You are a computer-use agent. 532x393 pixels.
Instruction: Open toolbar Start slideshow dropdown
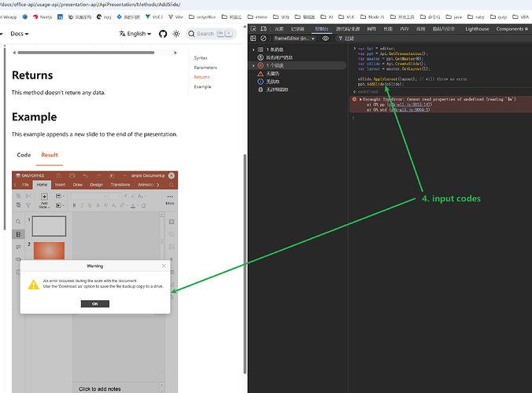pyautogui.click(x=60, y=205)
